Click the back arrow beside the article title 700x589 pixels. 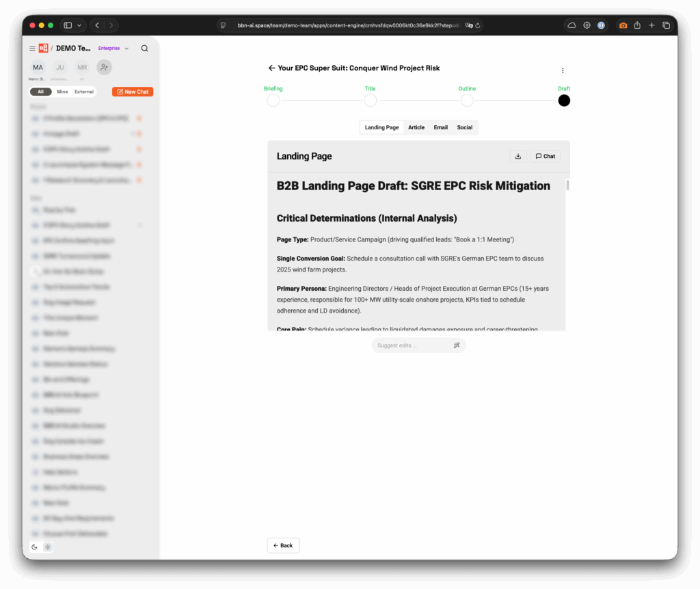[271, 68]
